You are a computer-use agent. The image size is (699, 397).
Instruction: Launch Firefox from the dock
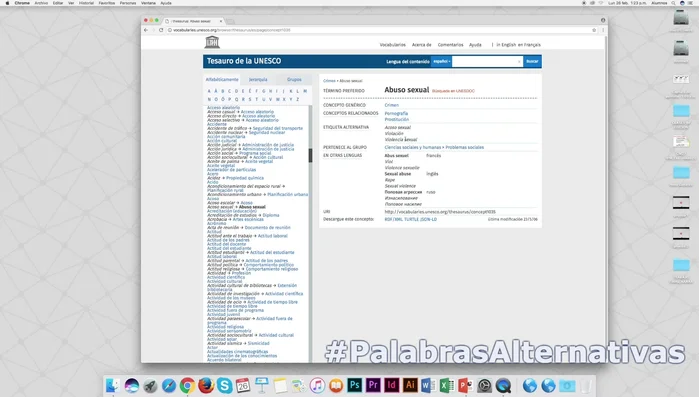pyautogui.click(x=206, y=385)
